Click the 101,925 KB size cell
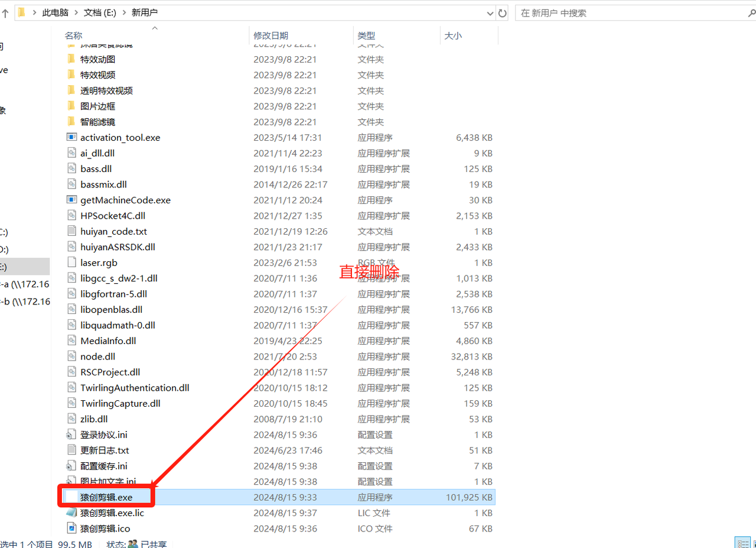The width and height of the screenshot is (756, 548). (x=469, y=497)
